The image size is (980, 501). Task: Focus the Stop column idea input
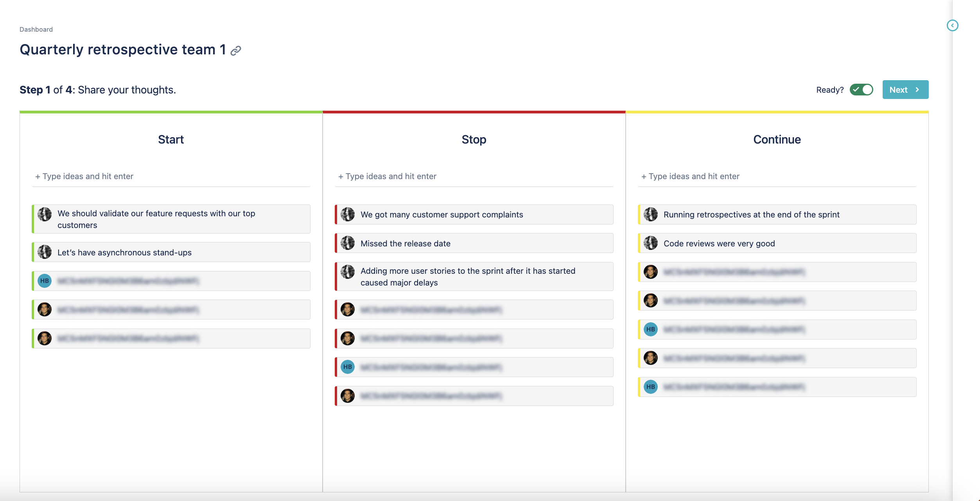(x=474, y=176)
